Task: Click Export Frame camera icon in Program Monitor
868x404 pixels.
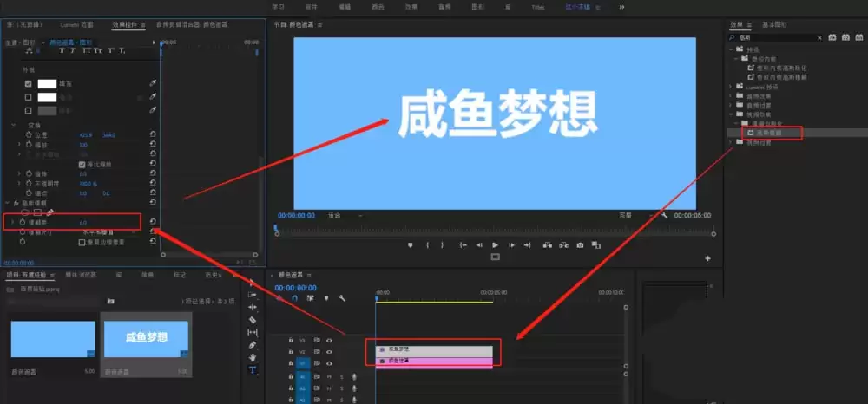Action: [x=580, y=245]
